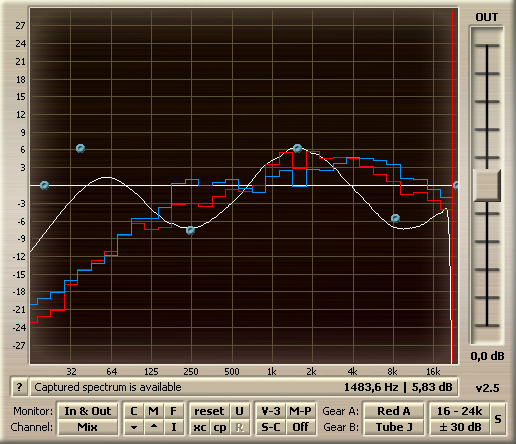Image resolution: width=516 pixels, height=444 pixels.
Task: Toggle the Off mode button
Action: click(x=300, y=427)
